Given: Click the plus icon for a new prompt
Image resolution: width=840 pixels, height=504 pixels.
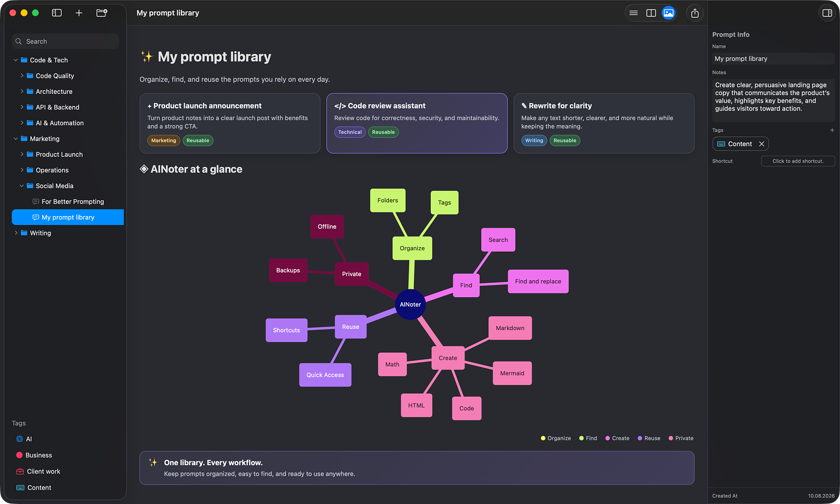Looking at the screenshot, I should [x=79, y=13].
